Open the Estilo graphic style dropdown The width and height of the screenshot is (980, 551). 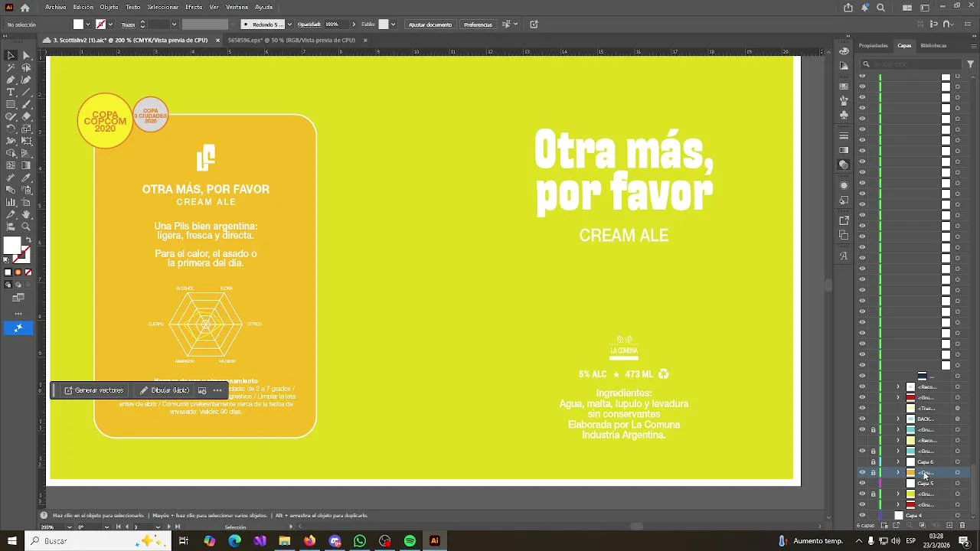click(394, 24)
